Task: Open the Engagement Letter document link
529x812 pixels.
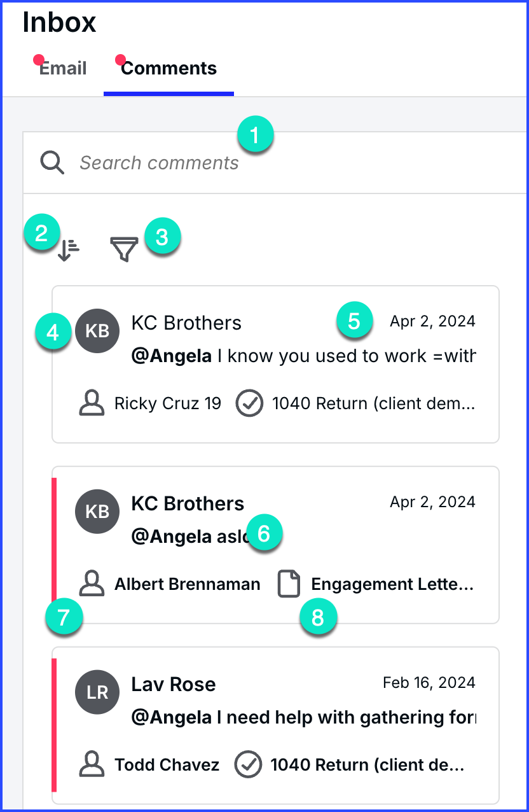Action: [392, 584]
